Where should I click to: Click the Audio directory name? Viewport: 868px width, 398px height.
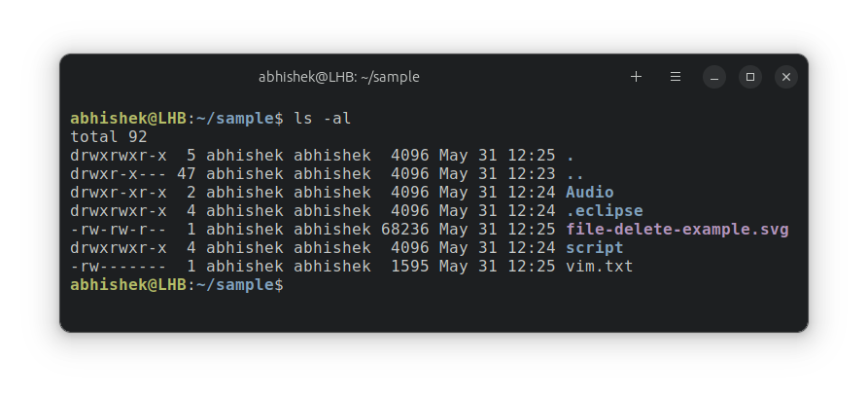tap(589, 193)
